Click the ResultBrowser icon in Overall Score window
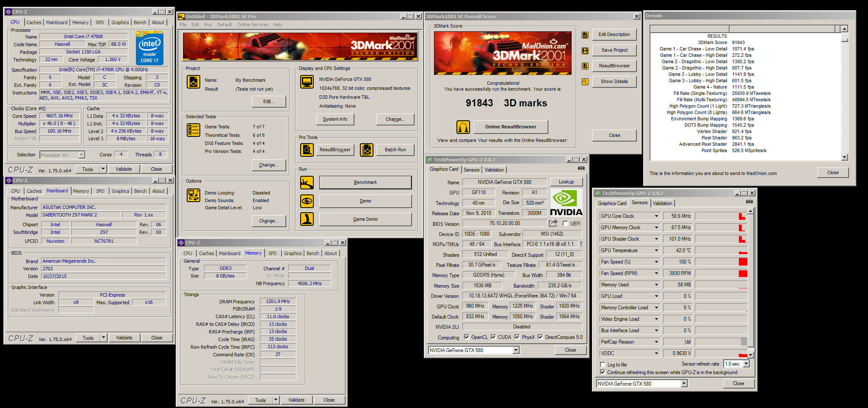 tap(585, 66)
